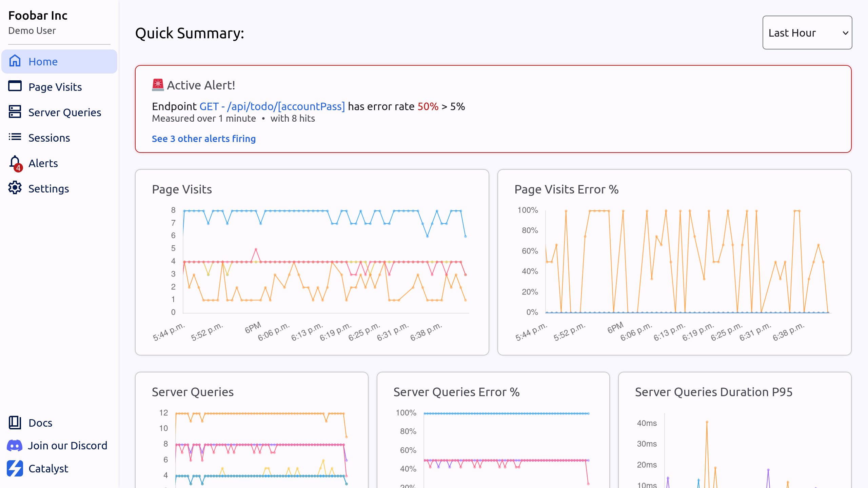Click the Settings gear icon
Viewport: 868px width, 488px height.
[15, 188]
